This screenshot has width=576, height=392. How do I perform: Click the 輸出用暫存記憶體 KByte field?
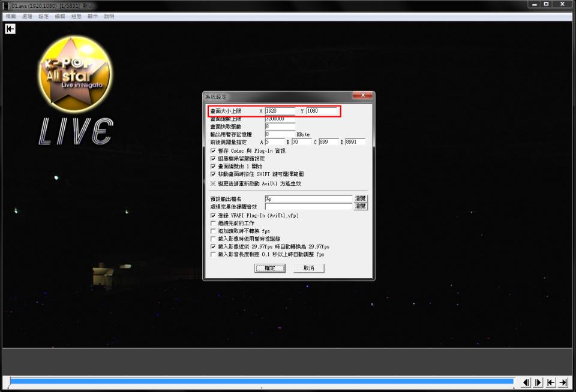pyautogui.click(x=280, y=134)
